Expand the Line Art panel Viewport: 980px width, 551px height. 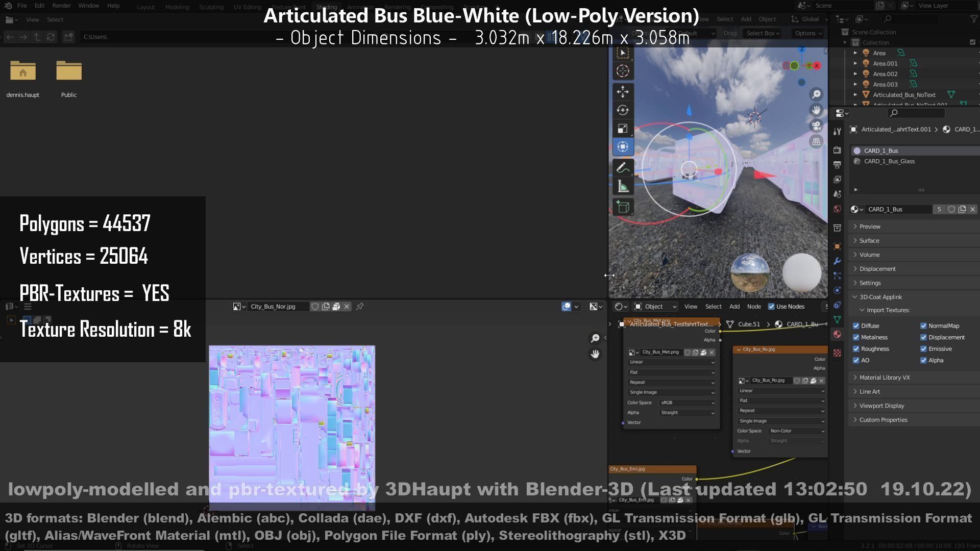point(914,392)
